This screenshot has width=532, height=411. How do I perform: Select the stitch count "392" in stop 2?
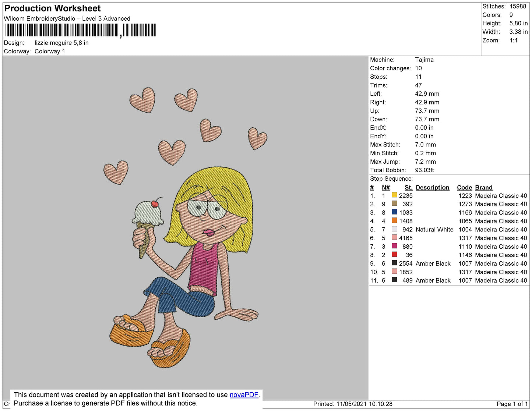[408, 204]
